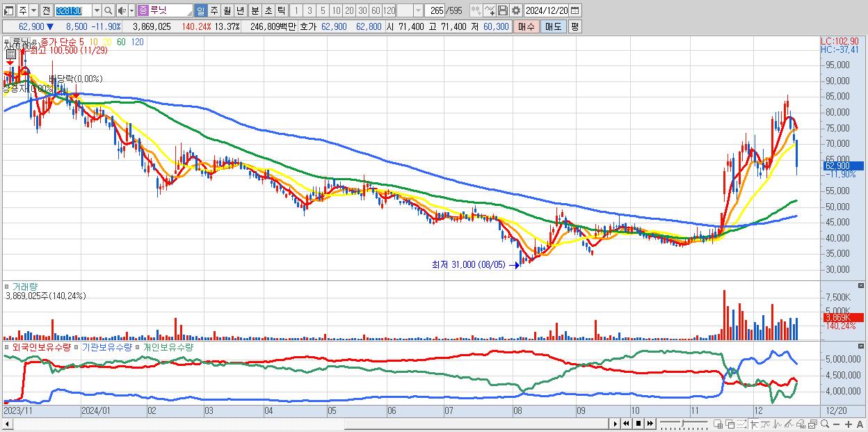Select the 월 monthly chart period
Image resolution: width=868 pixels, height=432 pixels.
[x=227, y=11]
